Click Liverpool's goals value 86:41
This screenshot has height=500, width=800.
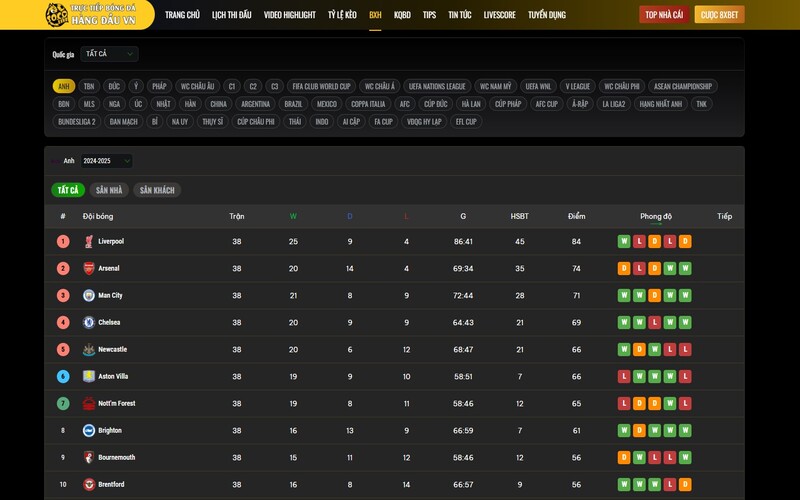[463, 241]
